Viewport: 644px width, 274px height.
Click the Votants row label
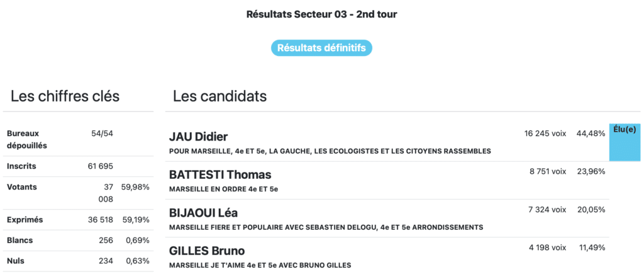pos(22,187)
